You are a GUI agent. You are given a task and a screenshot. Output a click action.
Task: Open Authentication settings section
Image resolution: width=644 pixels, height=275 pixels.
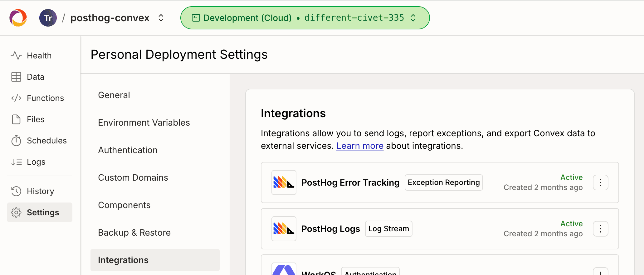[155, 150]
